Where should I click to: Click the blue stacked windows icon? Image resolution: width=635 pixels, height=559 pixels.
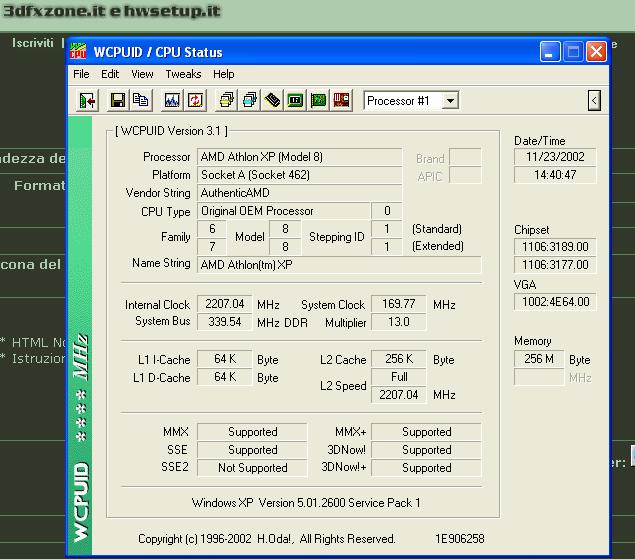pyautogui.click(x=249, y=100)
